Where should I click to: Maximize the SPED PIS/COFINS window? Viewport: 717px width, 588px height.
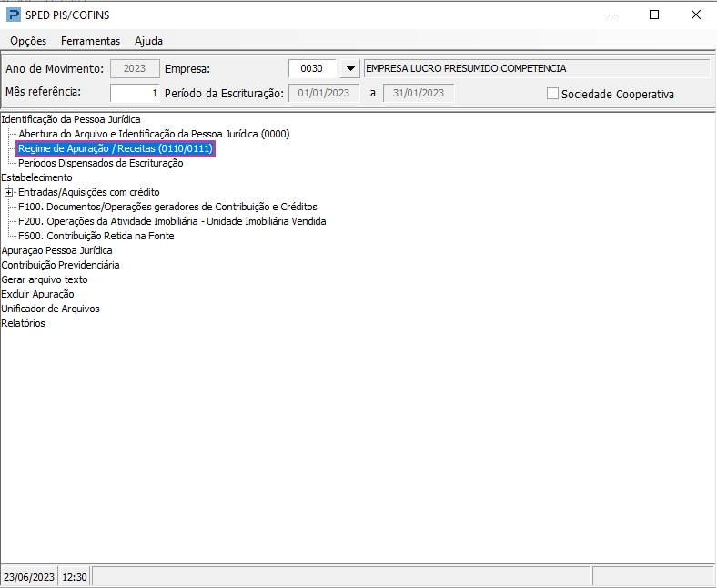[x=654, y=15]
